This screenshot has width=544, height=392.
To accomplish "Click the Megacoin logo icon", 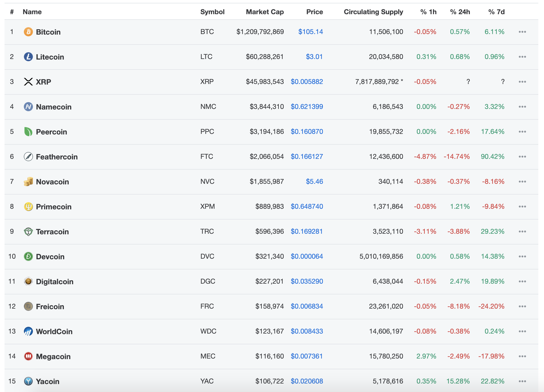I will pos(28,356).
